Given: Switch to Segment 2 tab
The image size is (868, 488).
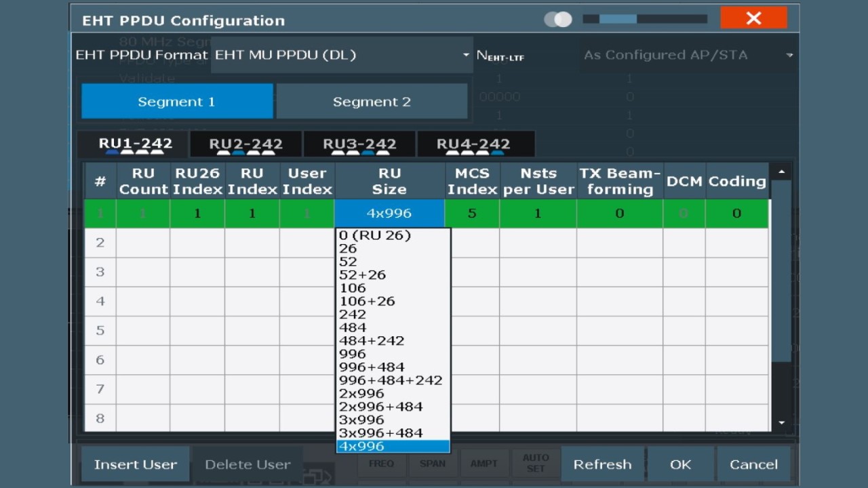Looking at the screenshot, I should pos(372,102).
